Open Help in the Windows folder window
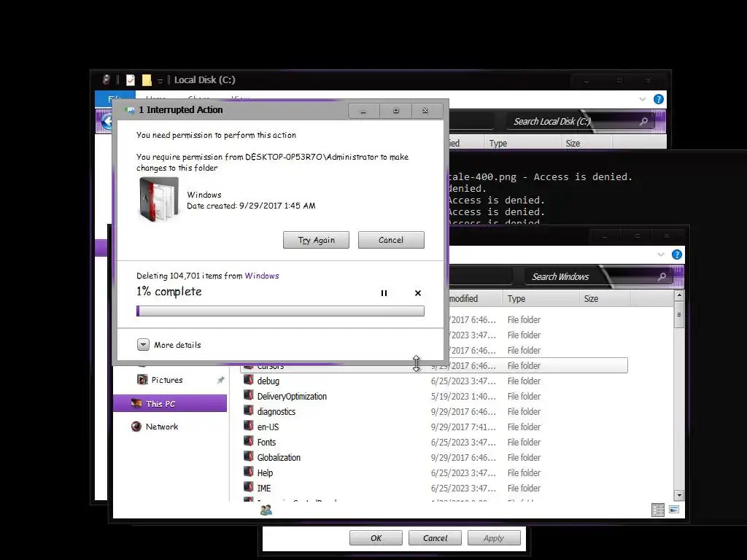747x560 pixels. 676,254
